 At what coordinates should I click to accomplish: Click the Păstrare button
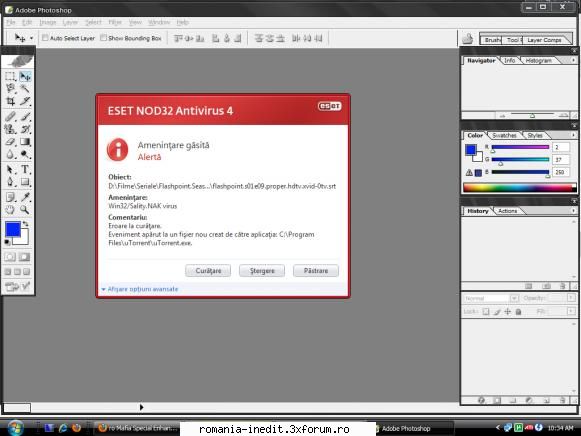point(316,271)
